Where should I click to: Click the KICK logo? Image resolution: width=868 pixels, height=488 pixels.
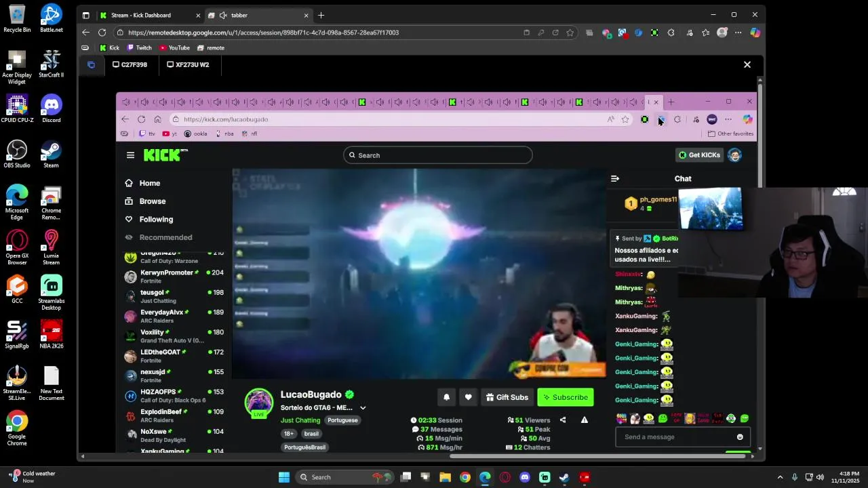165,155
